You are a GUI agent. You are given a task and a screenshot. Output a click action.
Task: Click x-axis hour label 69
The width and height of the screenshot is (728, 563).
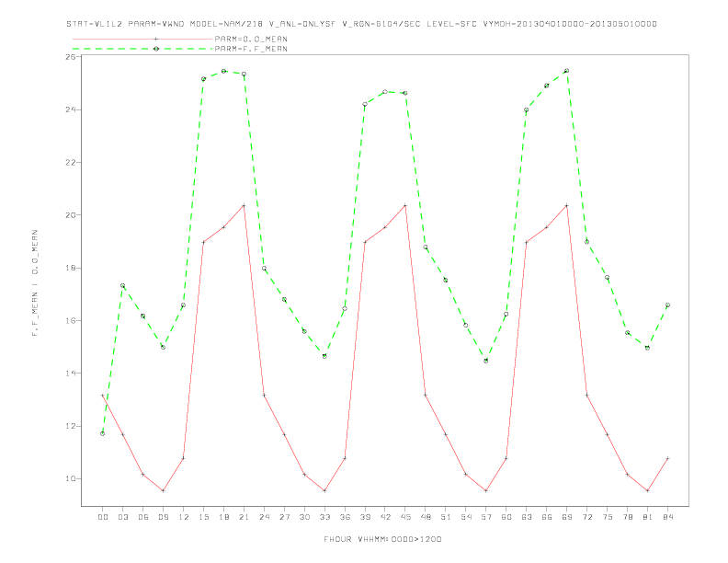[x=567, y=517]
